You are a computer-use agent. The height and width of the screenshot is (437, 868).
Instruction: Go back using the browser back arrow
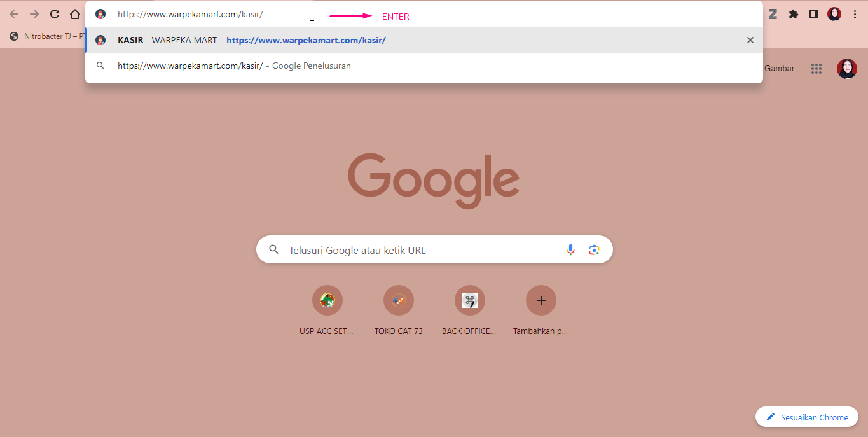pyautogui.click(x=14, y=14)
